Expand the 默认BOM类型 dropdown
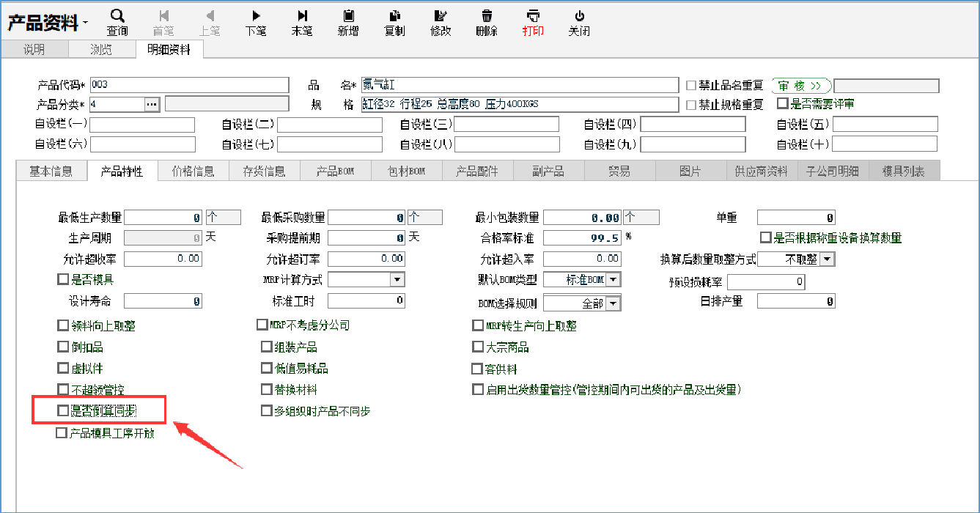The height and width of the screenshot is (513, 980). pyautogui.click(x=614, y=279)
